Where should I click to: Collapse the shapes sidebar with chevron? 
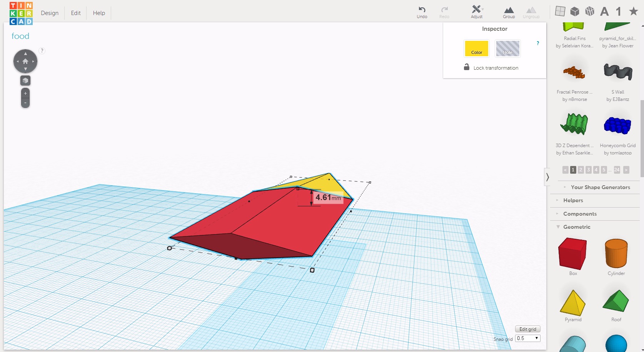coord(547,177)
